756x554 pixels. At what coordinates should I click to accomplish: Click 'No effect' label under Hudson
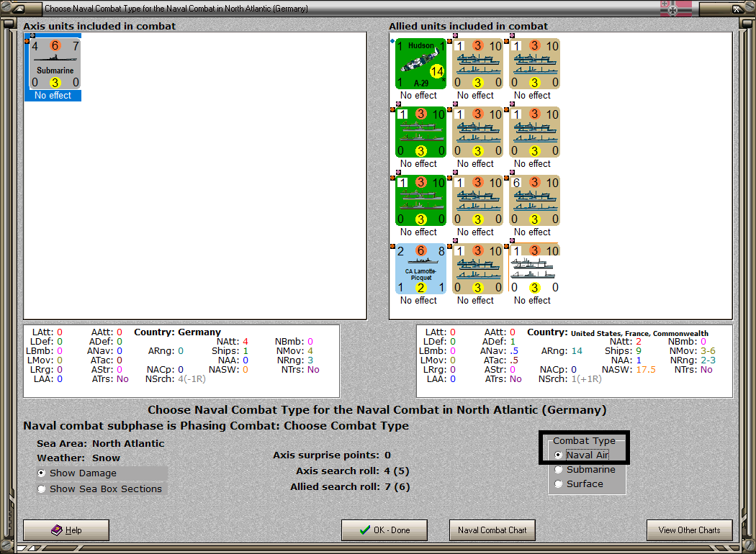pos(418,96)
